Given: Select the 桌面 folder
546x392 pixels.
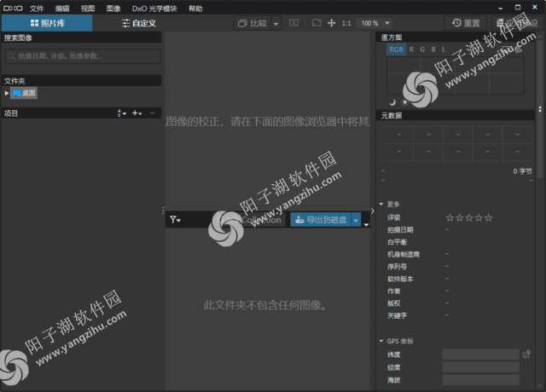Looking at the screenshot, I should [24, 93].
